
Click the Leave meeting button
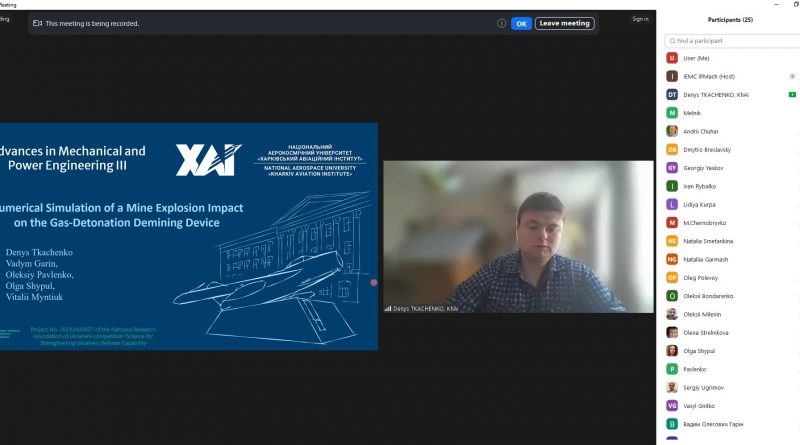[x=564, y=23]
